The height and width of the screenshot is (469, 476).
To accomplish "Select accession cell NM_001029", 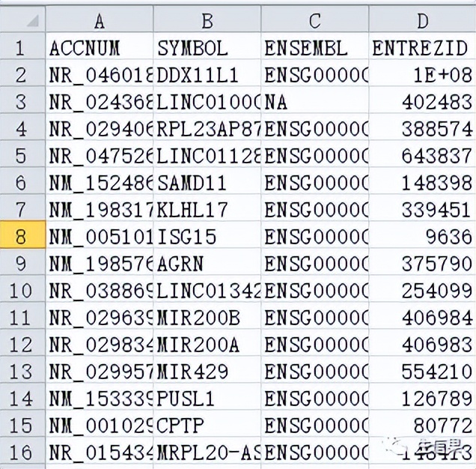I will [100, 424].
